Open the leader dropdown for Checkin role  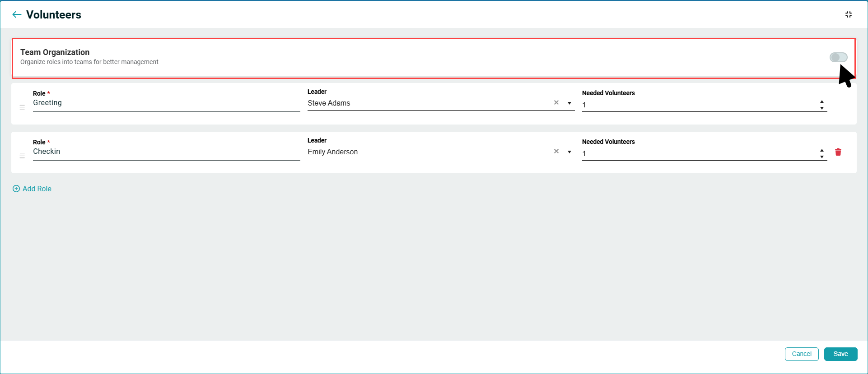[x=569, y=152]
